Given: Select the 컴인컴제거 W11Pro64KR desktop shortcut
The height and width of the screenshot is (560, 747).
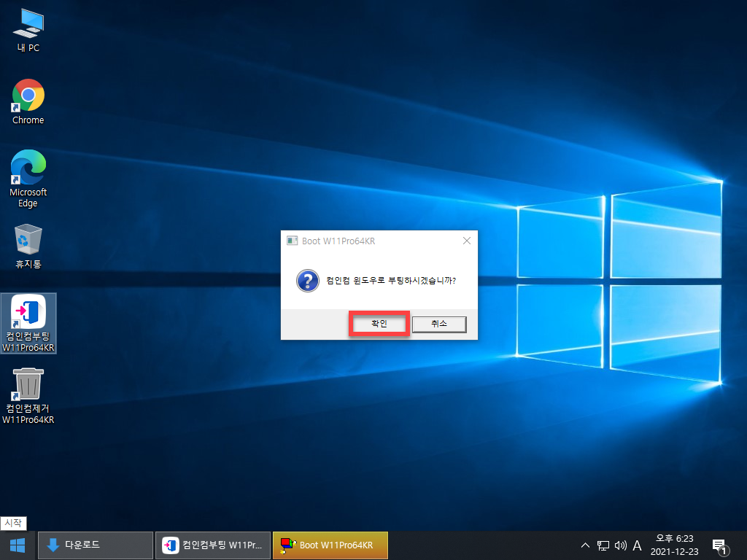Looking at the screenshot, I should pos(28,396).
